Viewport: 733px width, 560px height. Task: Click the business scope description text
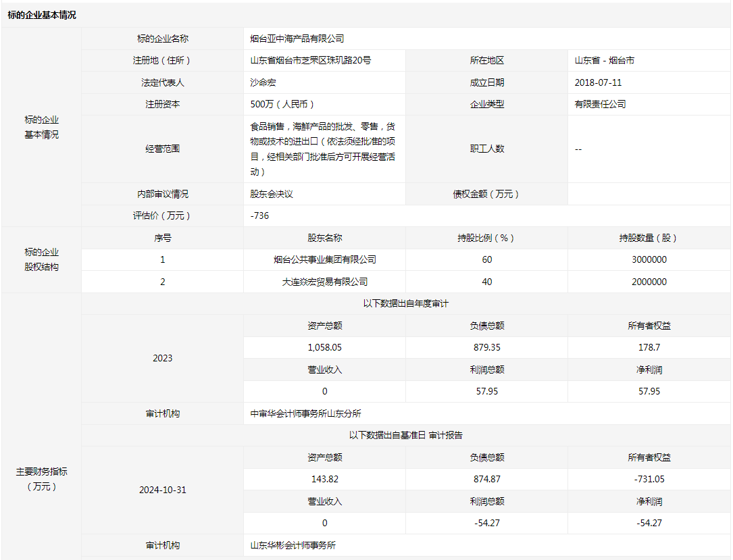click(x=323, y=149)
